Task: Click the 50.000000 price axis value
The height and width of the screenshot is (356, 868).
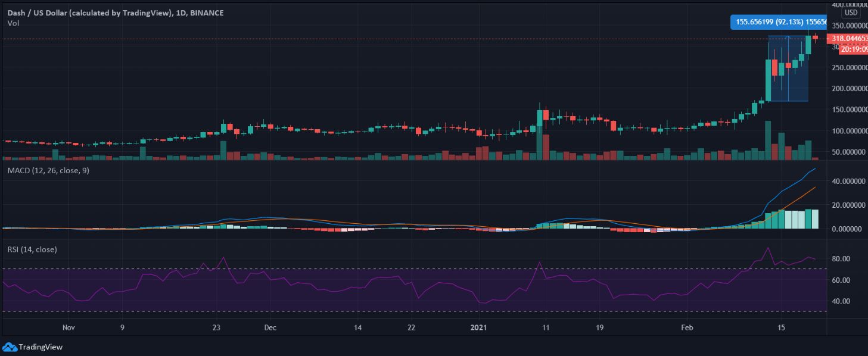Action: click(851, 152)
